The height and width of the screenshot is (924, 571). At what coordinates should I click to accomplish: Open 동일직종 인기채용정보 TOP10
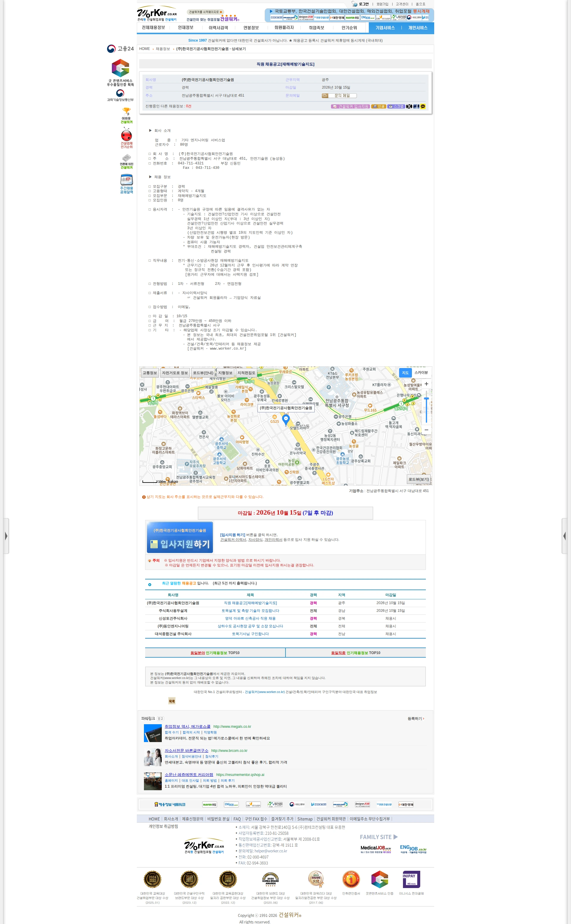356,653
